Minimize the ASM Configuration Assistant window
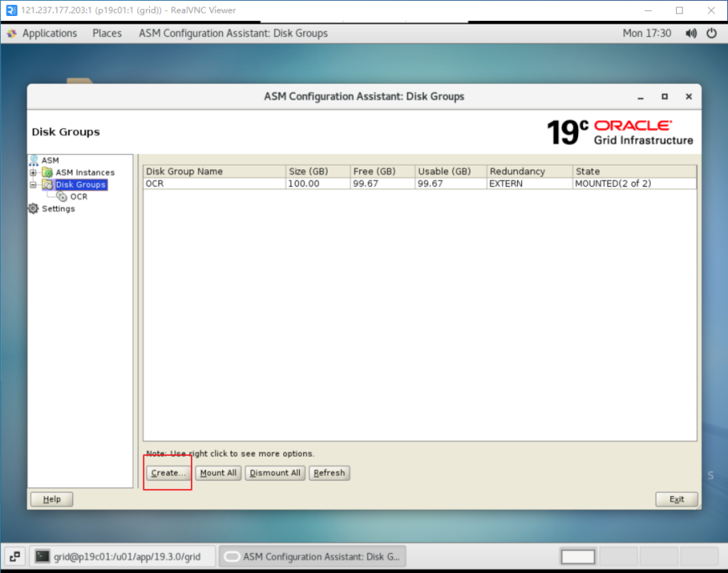This screenshot has width=728, height=573. [641, 96]
